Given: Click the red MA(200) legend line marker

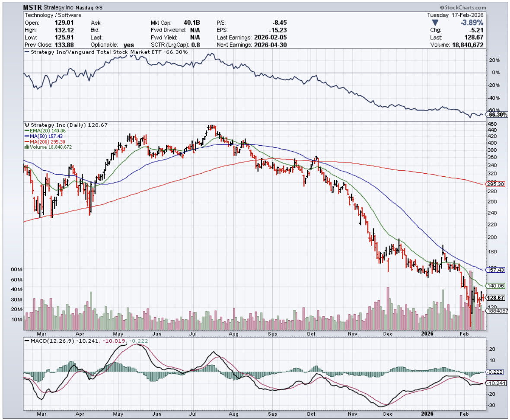Looking at the screenshot, I should click(x=26, y=142).
